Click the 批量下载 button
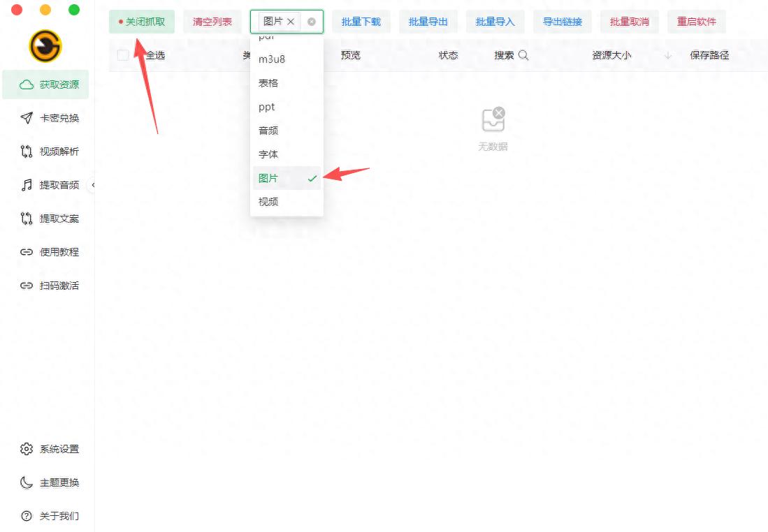Image resolution: width=768 pixels, height=532 pixels. coord(361,22)
